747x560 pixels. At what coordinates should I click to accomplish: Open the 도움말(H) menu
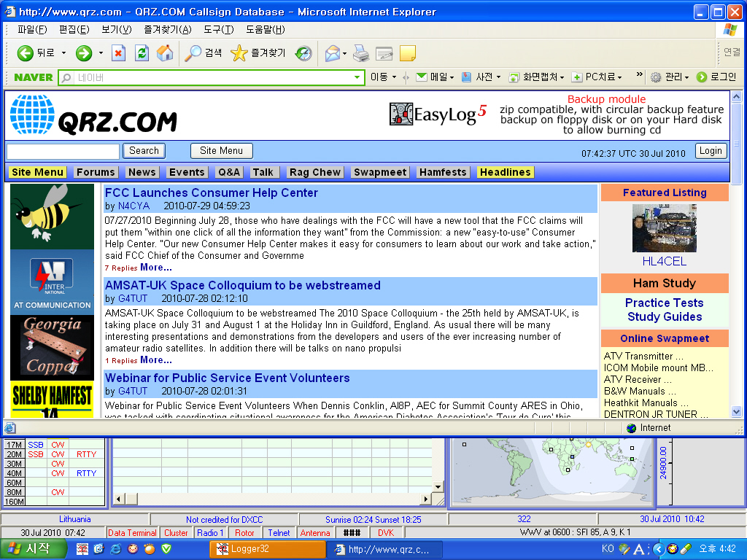click(266, 29)
